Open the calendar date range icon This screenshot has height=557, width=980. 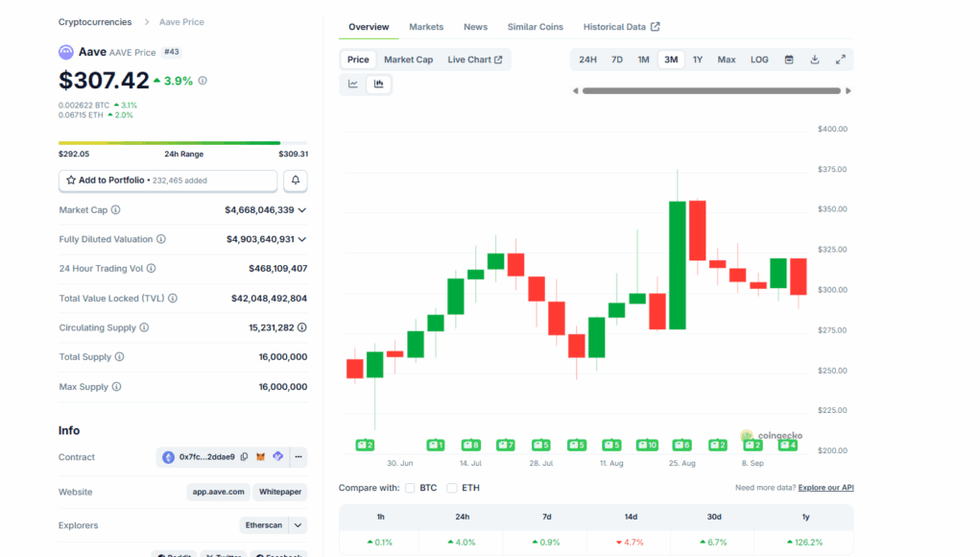click(789, 60)
